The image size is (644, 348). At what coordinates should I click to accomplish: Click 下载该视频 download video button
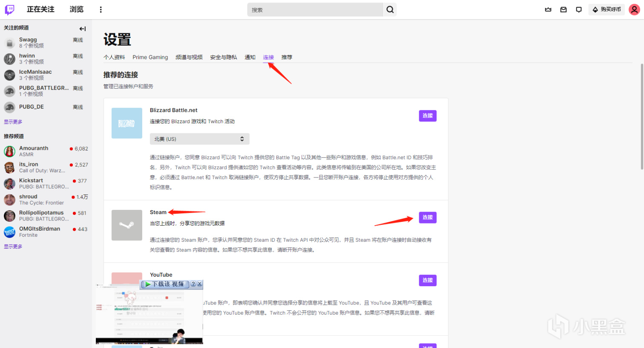point(164,284)
